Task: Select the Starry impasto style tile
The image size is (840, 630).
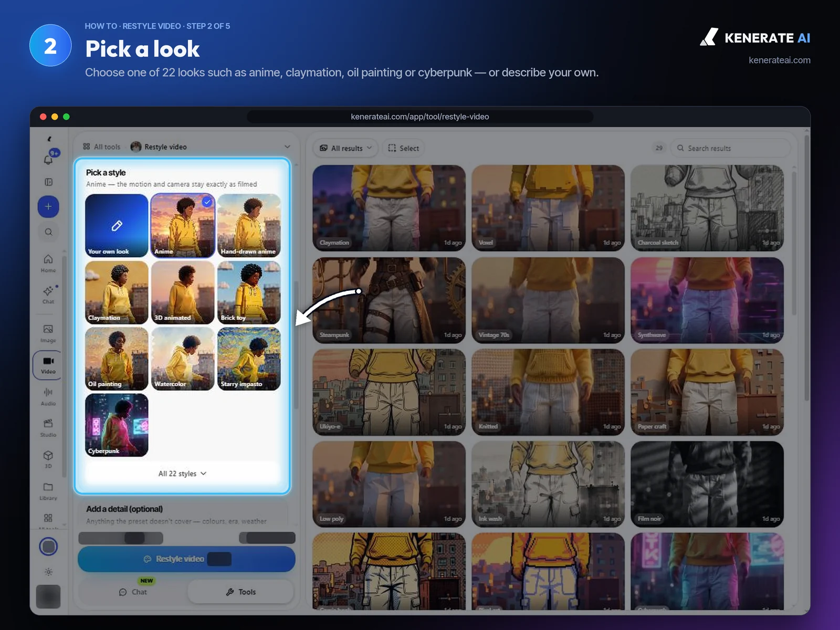Action: click(249, 359)
